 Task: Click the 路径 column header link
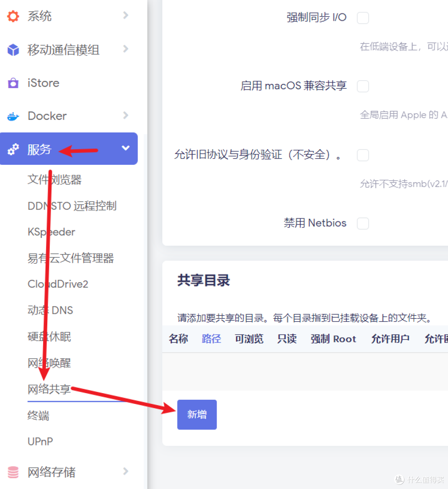tap(211, 339)
